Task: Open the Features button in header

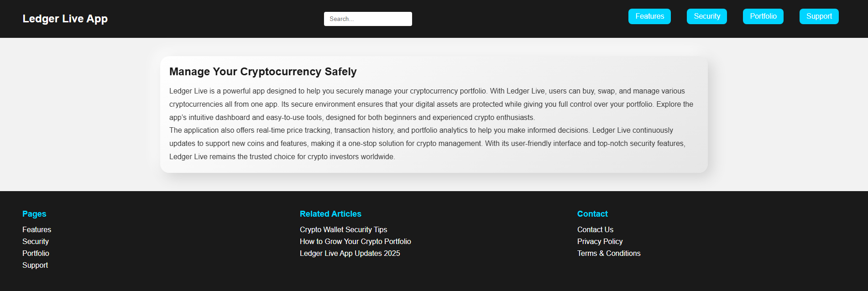Action: 649,16
